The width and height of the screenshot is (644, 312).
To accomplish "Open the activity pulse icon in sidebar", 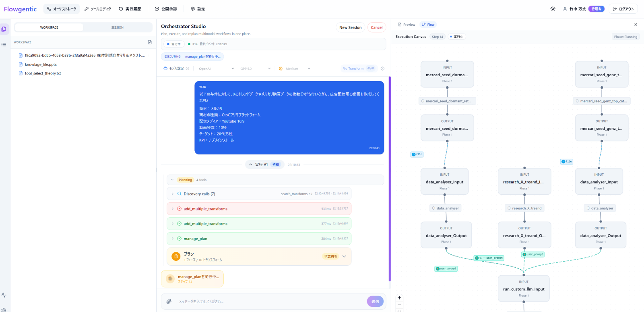I will coord(4,295).
